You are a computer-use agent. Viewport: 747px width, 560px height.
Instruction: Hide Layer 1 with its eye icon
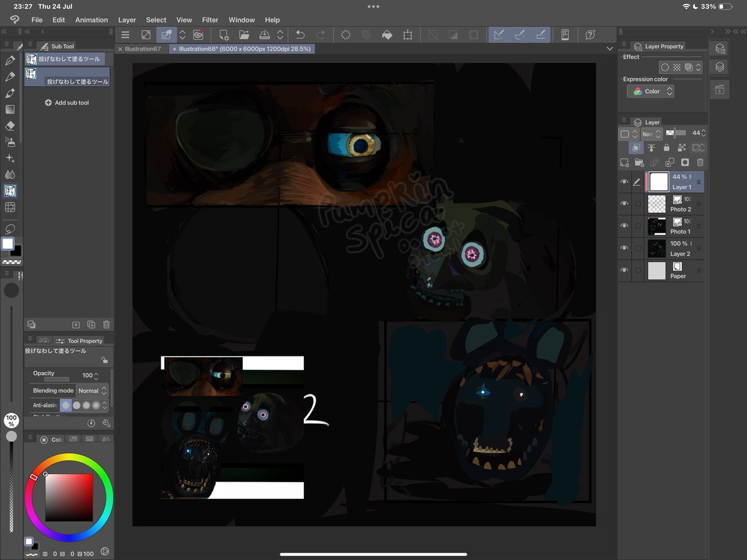click(x=624, y=182)
